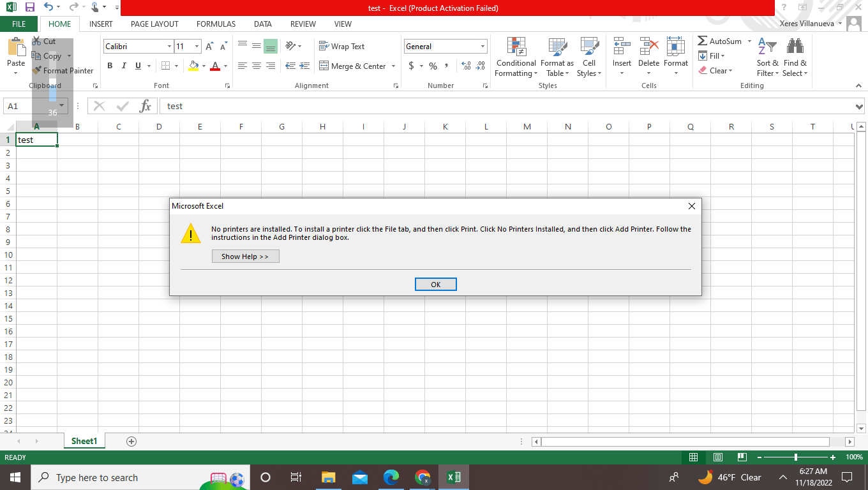Viewport: 868px width, 490px height.
Task: Switch to PAGE LAYOUT tab
Action: coord(154,24)
